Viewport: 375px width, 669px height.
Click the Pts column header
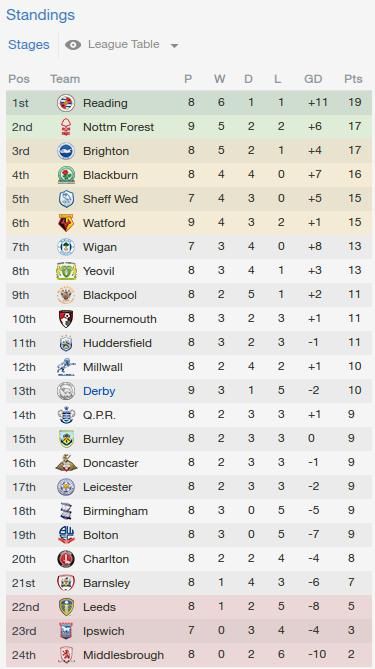point(353,79)
